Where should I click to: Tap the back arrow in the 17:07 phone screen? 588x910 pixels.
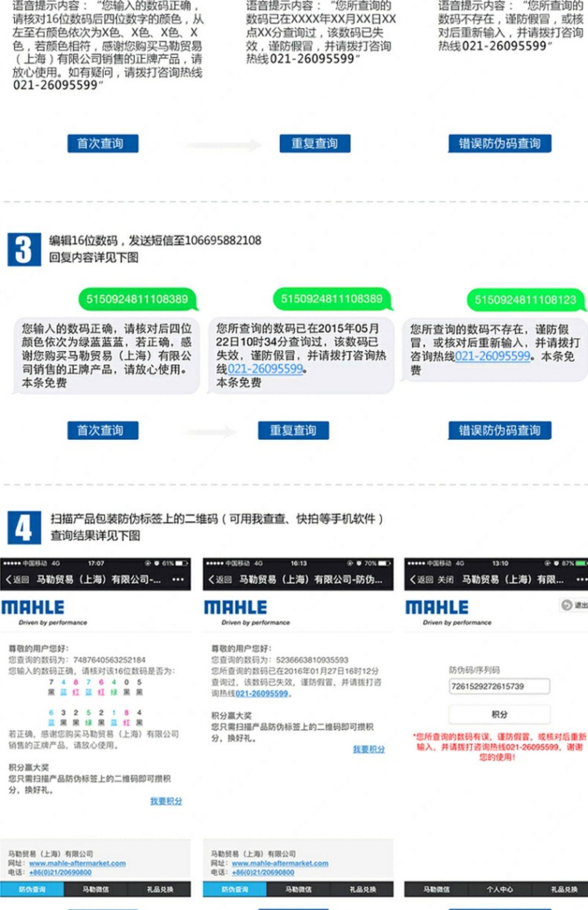click(9, 579)
